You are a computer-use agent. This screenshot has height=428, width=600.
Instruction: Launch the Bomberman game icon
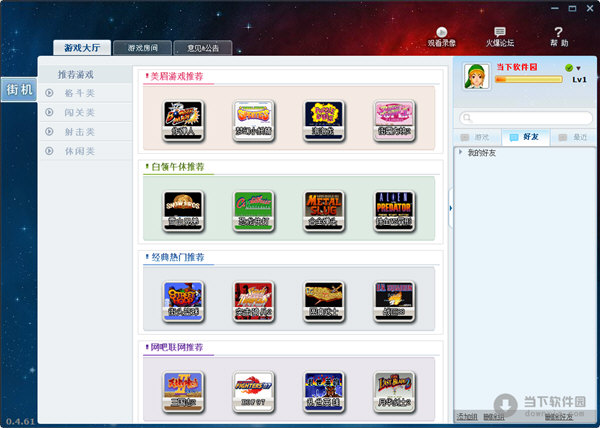point(183,121)
